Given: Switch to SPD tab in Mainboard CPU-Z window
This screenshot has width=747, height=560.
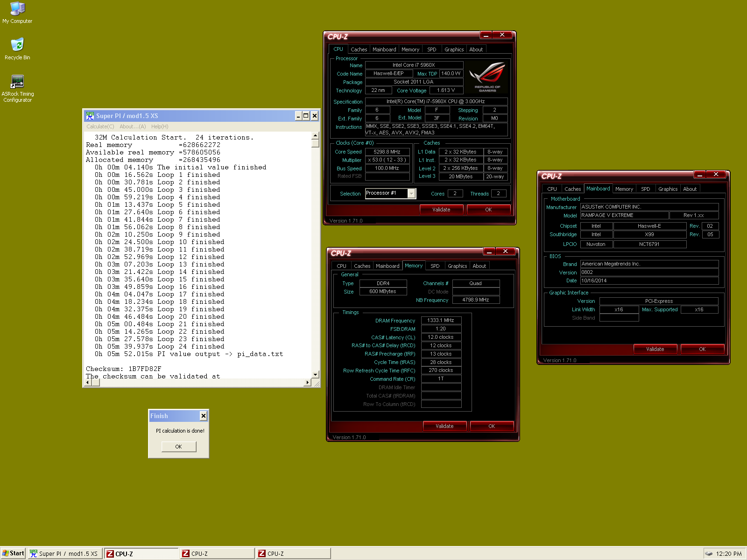Looking at the screenshot, I should point(646,189).
